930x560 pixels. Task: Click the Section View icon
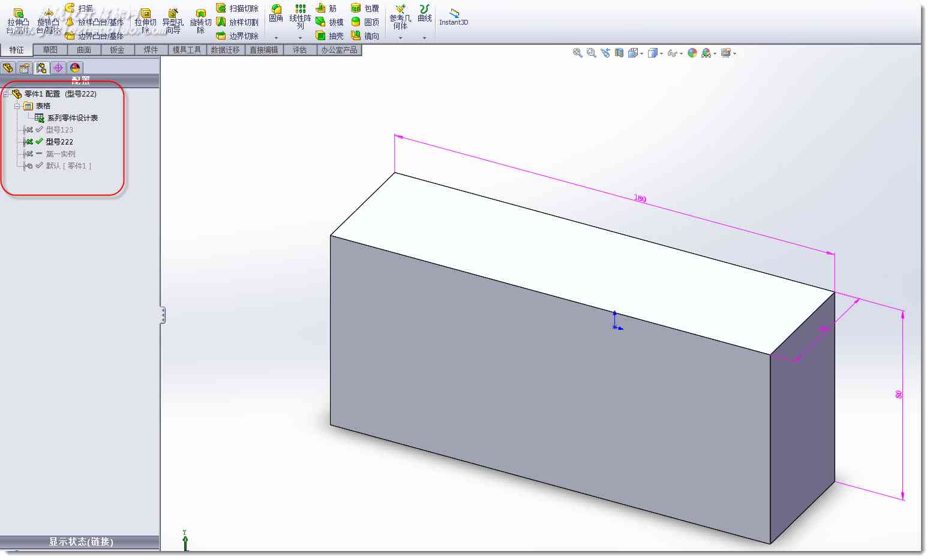click(619, 53)
